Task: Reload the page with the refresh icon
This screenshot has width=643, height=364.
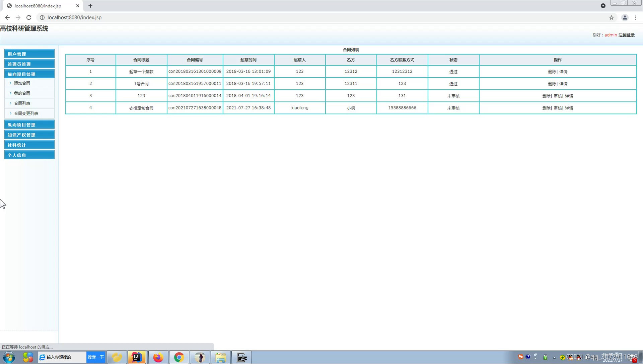Action: tap(29, 17)
